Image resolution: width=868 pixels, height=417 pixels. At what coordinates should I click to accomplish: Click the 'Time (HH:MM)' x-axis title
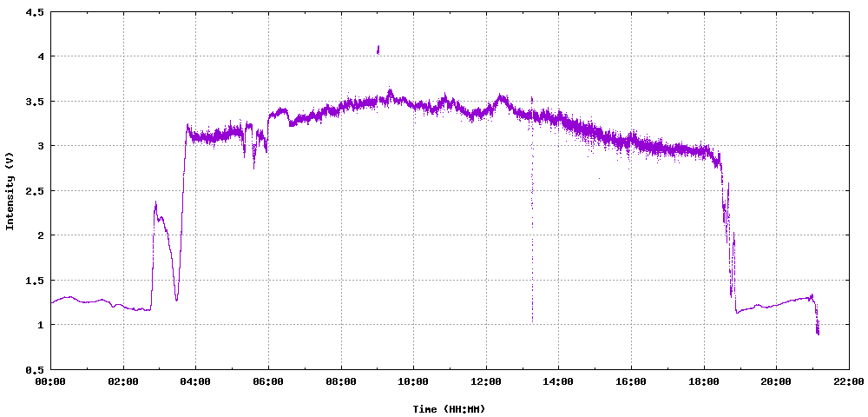pos(449,409)
